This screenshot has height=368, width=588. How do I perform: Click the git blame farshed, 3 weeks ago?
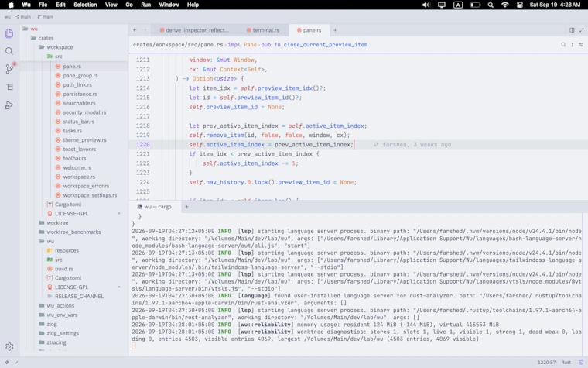(412, 145)
